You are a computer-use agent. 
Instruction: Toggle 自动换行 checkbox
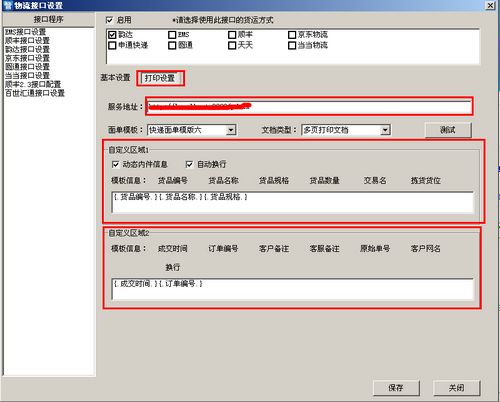click(x=189, y=164)
